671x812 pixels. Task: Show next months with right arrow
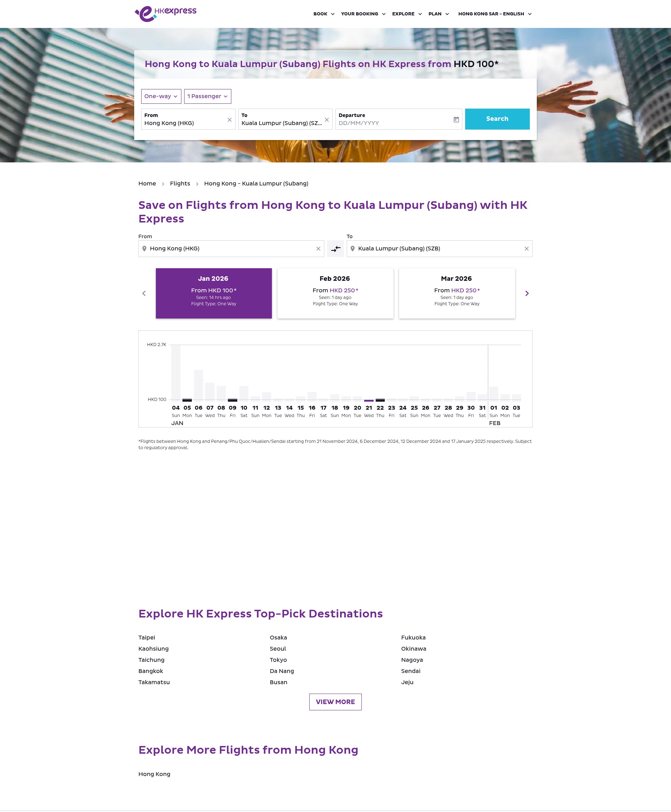[x=527, y=293]
